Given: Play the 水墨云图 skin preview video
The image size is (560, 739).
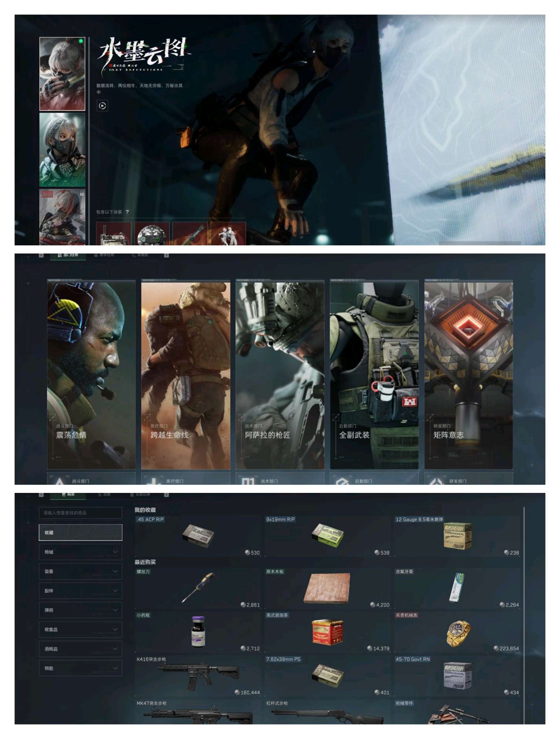Looking at the screenshot, I should click(x=102, y=106).
